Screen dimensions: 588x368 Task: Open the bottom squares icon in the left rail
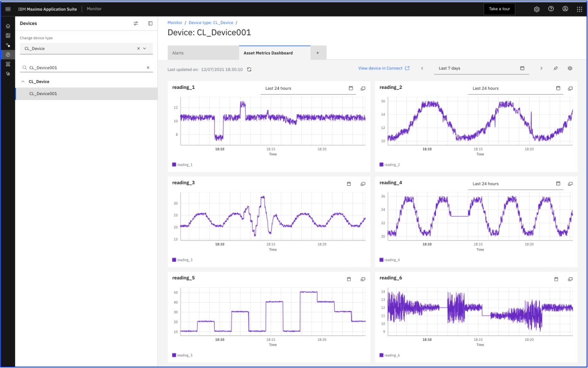click(x=8, y=74)
